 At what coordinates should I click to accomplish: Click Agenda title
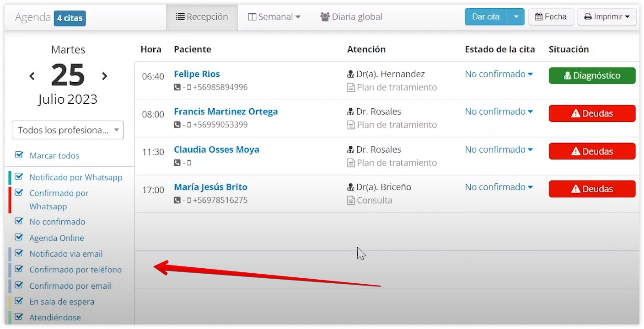(33, 17)
